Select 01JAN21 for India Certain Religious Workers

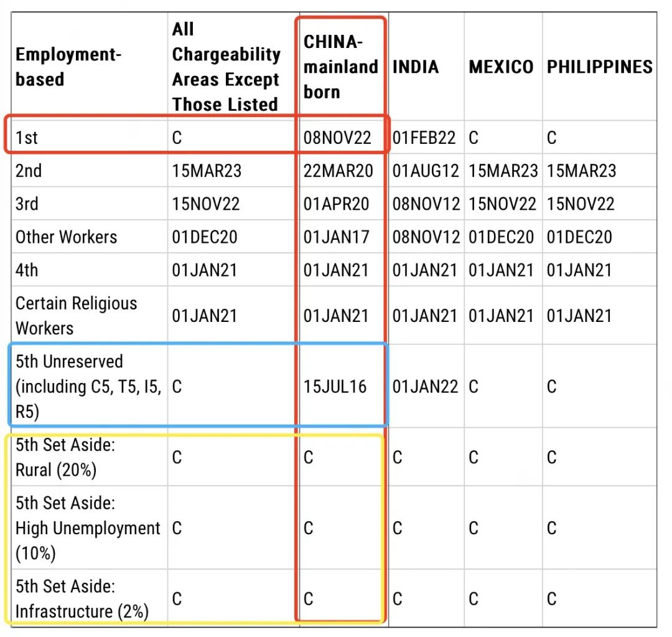[425, 316]
